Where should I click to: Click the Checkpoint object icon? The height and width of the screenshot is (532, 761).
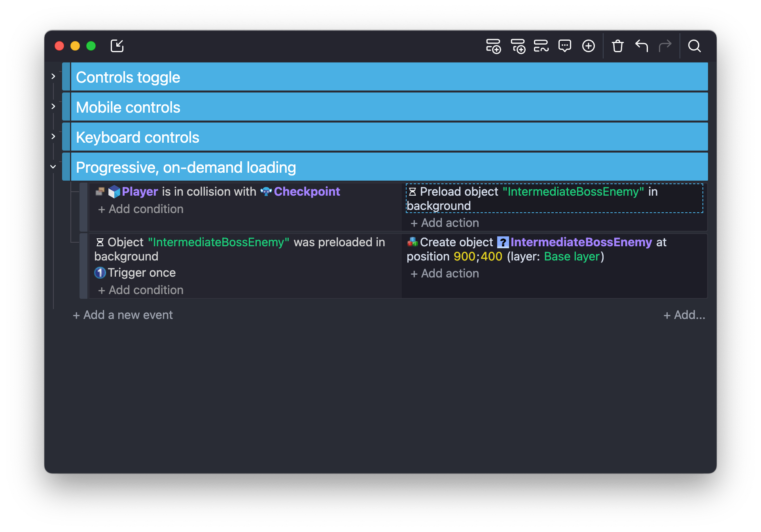[266, 192]
